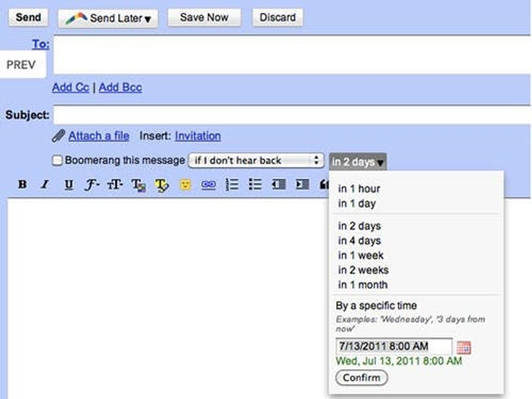Enable the Boomerang this message checkbox

(x=56, y=160)
